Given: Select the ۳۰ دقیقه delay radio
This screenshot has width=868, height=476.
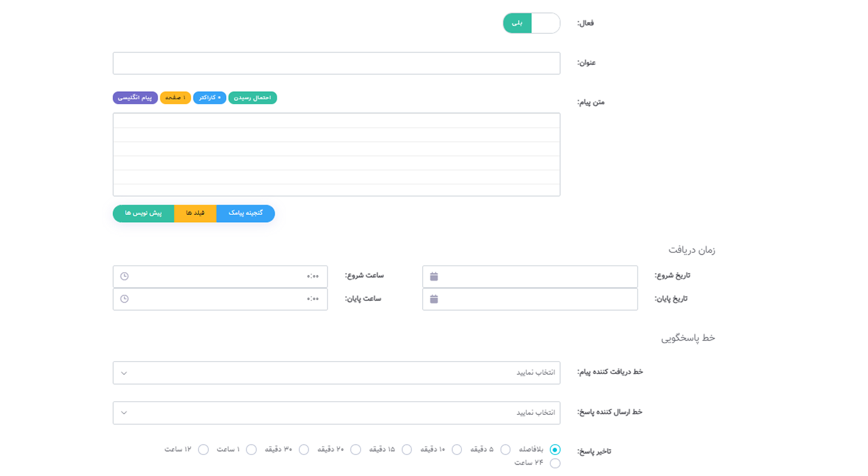Looking at the screenshot, I should point(304,449).
